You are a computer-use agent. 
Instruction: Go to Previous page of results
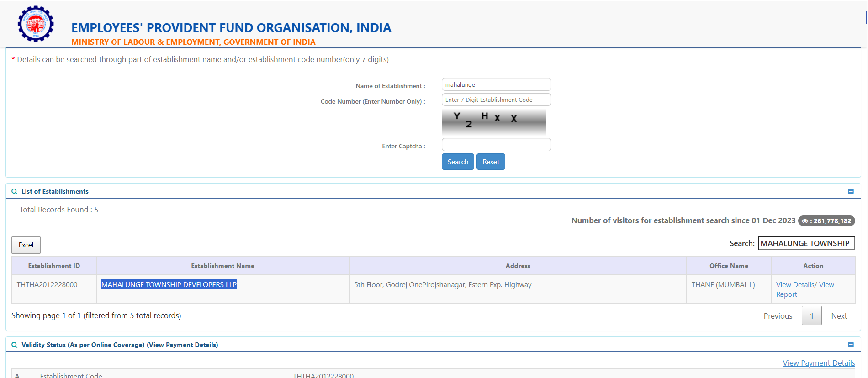pyautogui.click(x=778, y=316)
